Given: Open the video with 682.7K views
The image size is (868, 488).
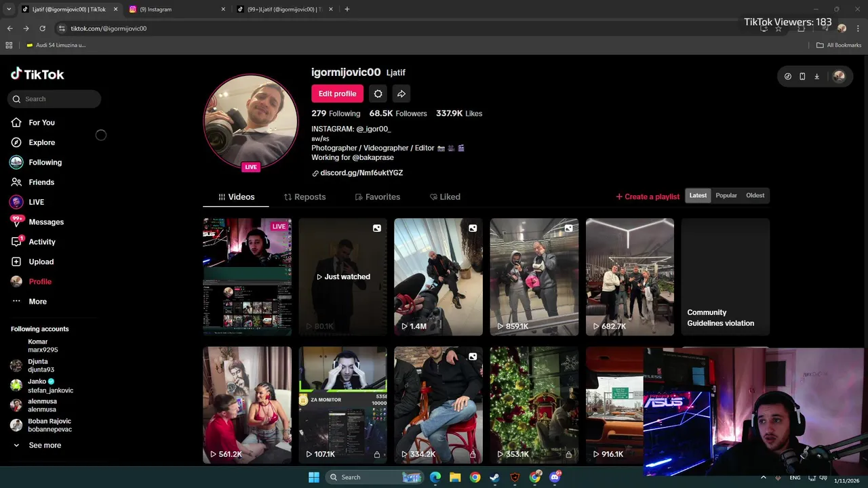Looking at the screenshot, I should click(630, 277).
